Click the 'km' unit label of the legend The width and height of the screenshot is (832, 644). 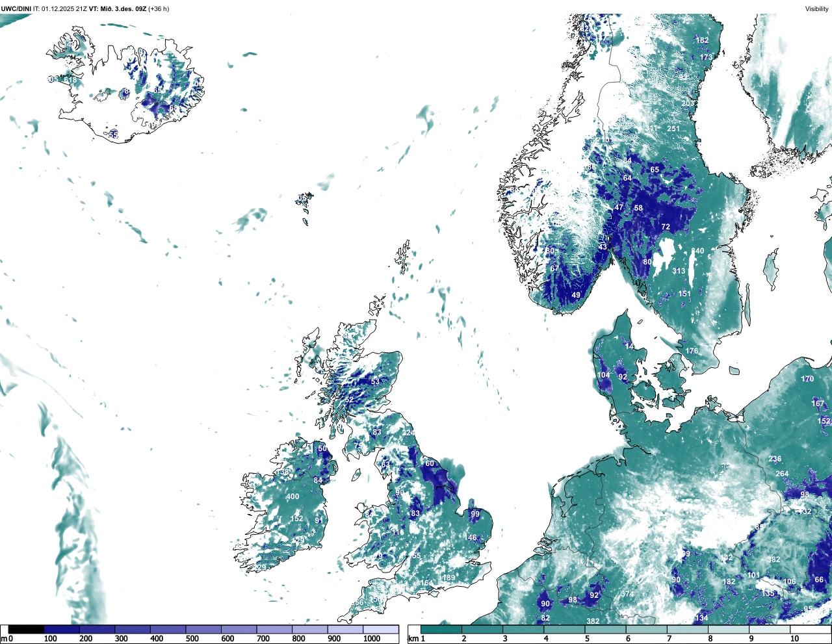coord(413,639)
